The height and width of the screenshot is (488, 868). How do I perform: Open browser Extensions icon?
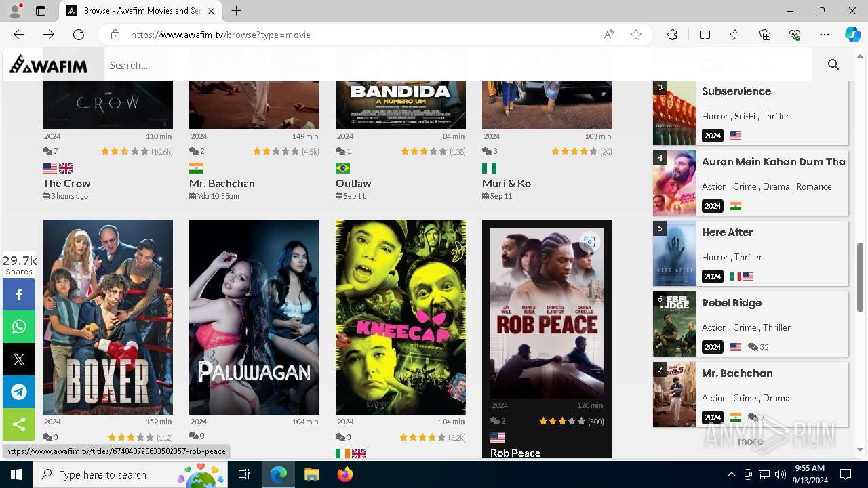click(672, 35)
